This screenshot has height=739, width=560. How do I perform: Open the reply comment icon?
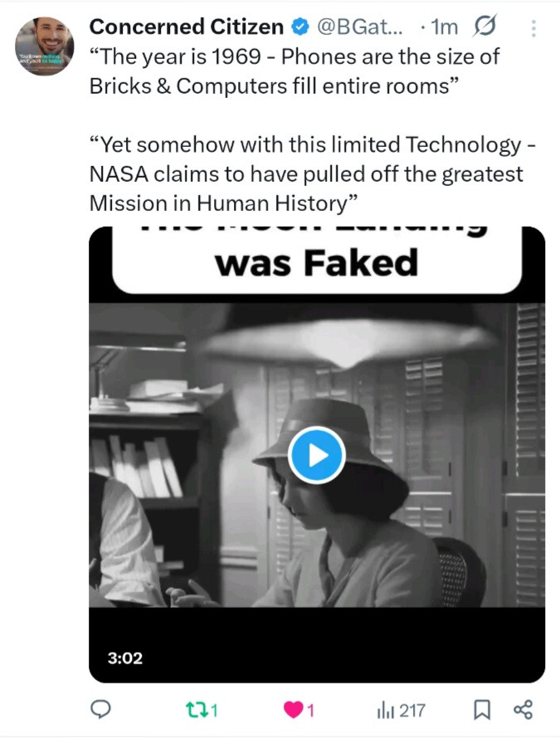(100, 709)
